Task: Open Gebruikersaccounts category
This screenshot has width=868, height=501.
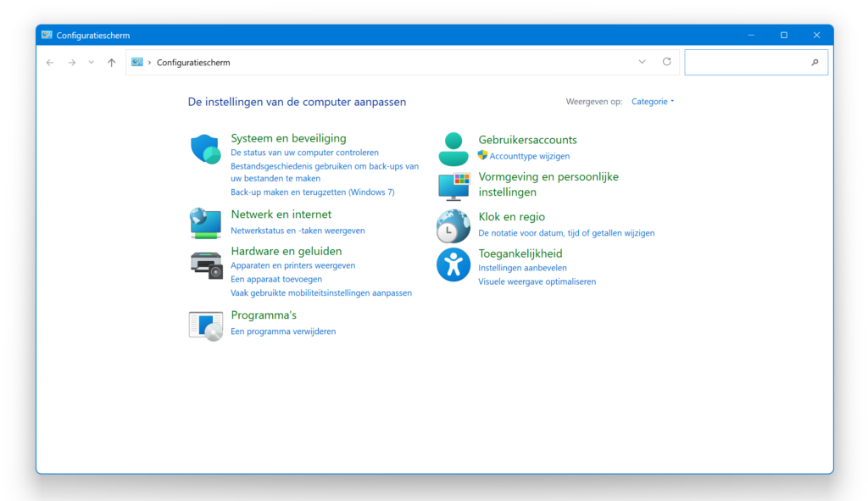Action: (x=527, y=140)
